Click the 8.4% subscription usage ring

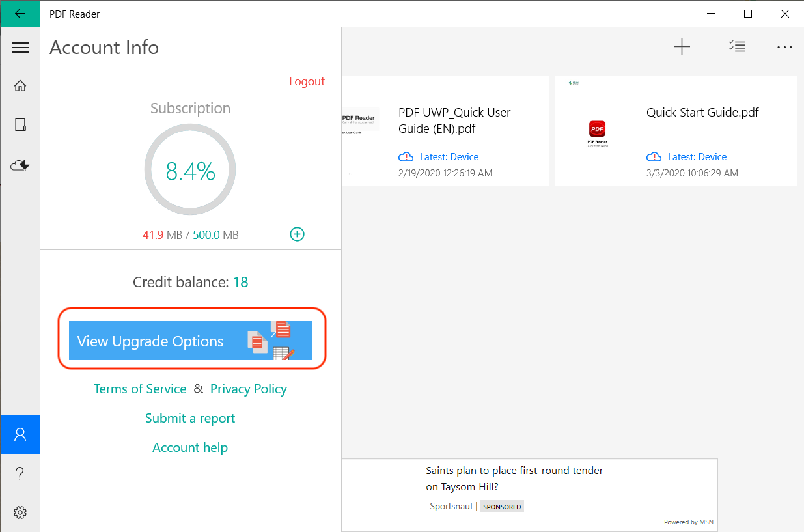point(190,171)
